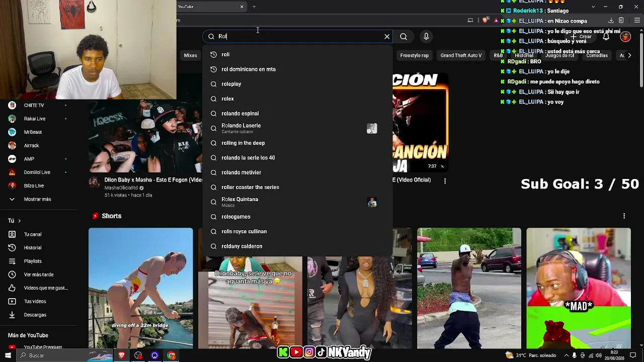Pick the 'roldany calderon' suggestion
This screenshot has height=362, width=644.
tap(297, 246)
